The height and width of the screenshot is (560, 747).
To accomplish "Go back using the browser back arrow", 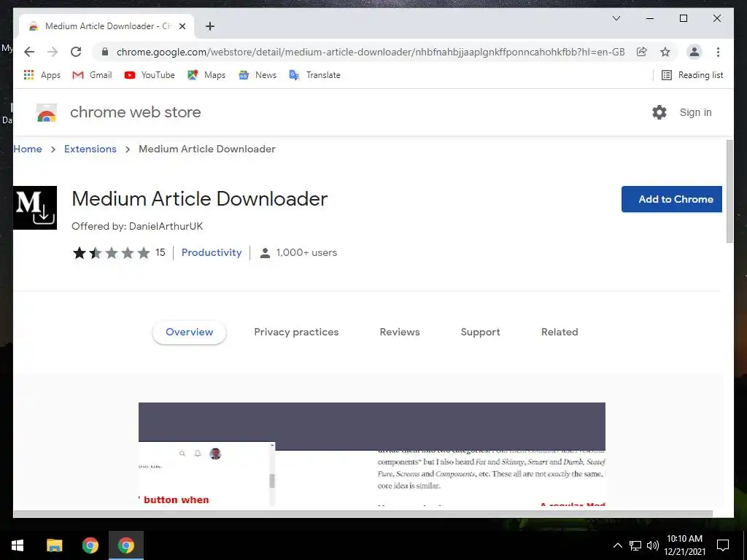I will click(x=29, y=52).
